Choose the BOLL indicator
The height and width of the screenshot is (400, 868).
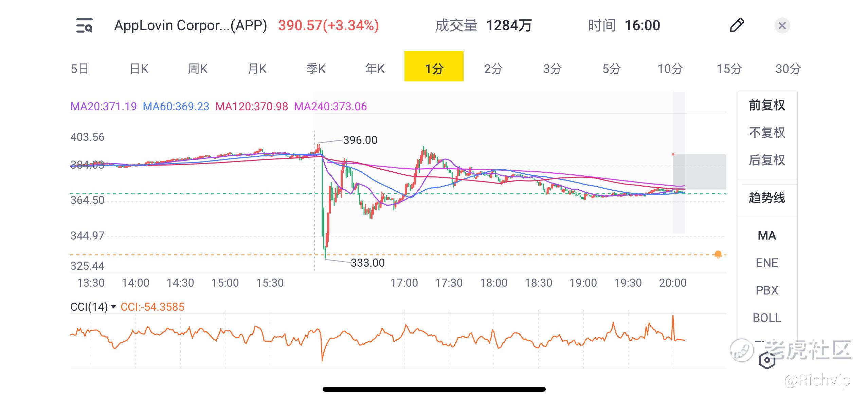767,318
